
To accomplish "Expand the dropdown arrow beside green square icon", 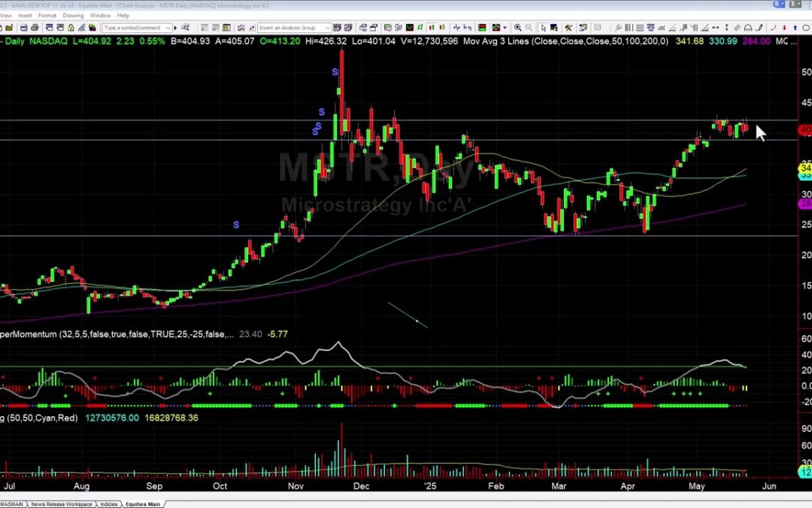I will click(504, 28).
